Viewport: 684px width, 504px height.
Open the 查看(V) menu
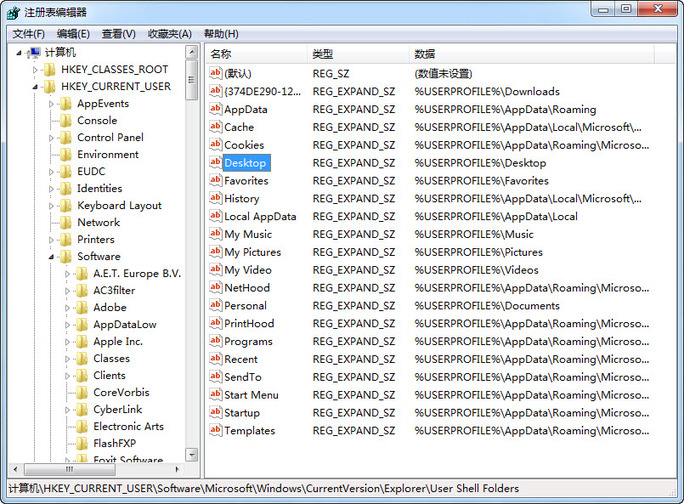(x=119, y=34)
